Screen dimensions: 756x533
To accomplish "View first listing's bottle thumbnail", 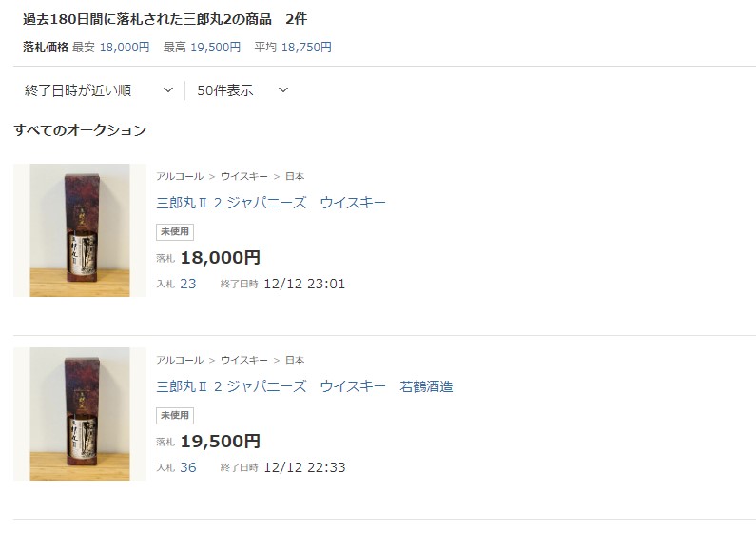I will point(80,230).
